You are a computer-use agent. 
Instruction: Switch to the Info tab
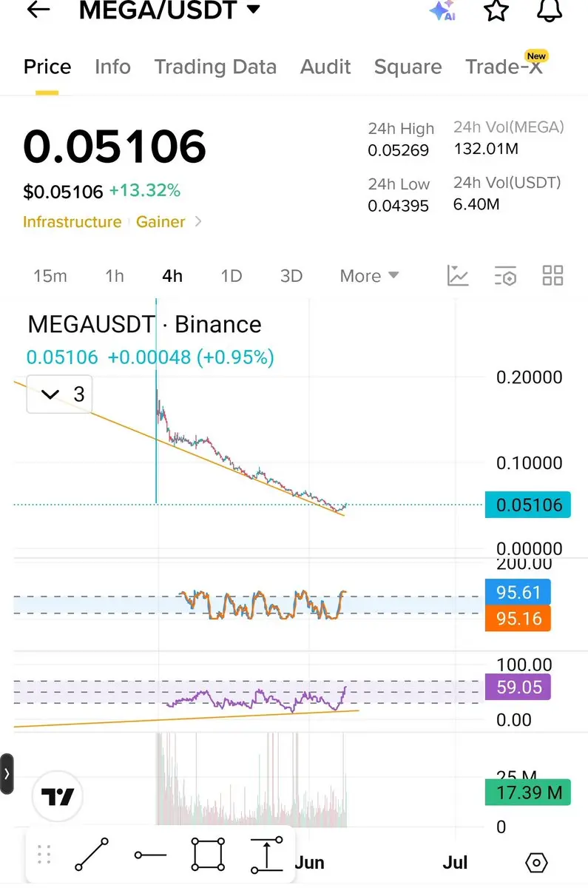[112, 67]
